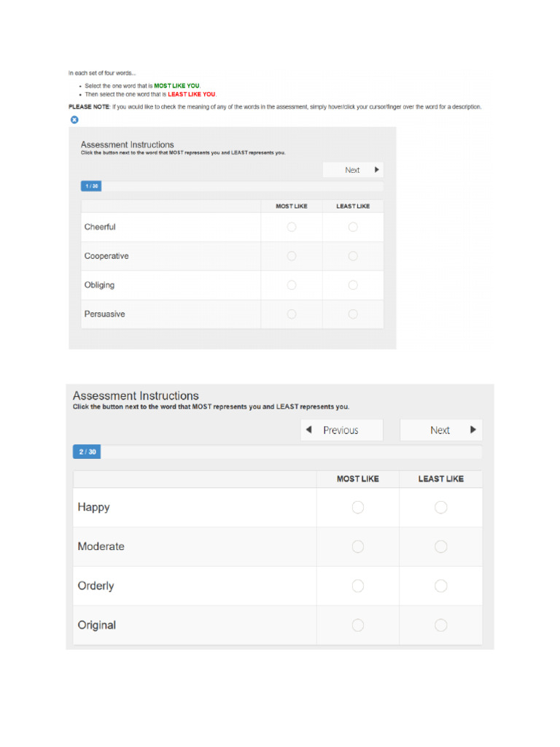
Task: Mark Happy as Least Like
Action: click(x=441, y=508)
